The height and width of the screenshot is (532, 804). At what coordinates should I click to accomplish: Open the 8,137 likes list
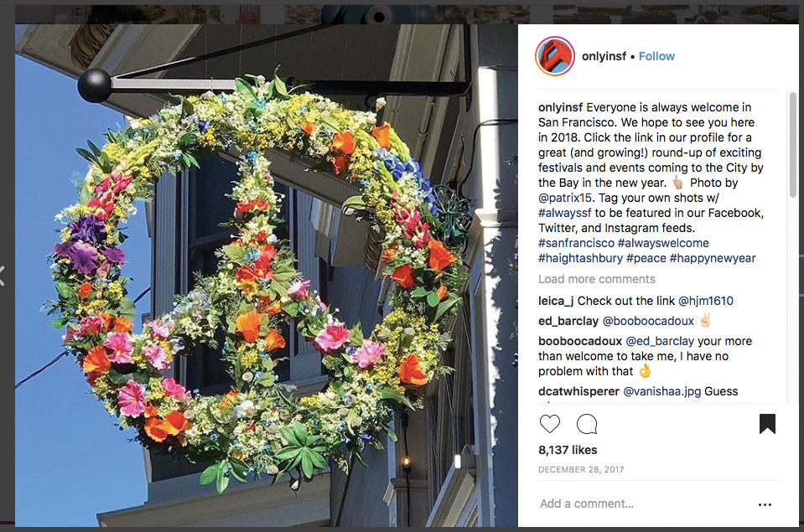pyautogui.click(x=568, y=450)
